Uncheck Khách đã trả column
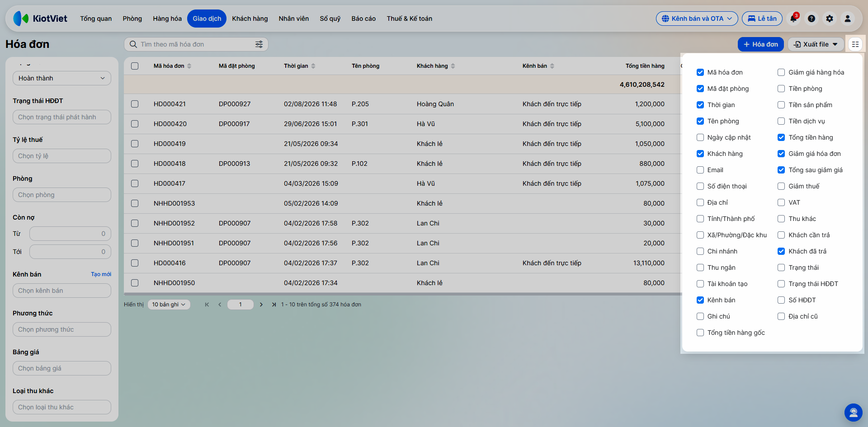 (x=781, y=251)
